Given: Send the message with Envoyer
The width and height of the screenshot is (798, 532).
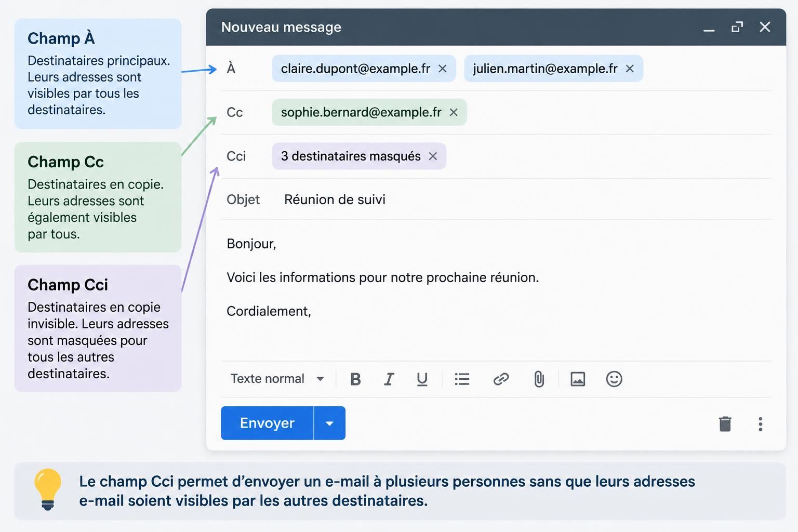Looking at the screenshot, I should click(267, 423).
